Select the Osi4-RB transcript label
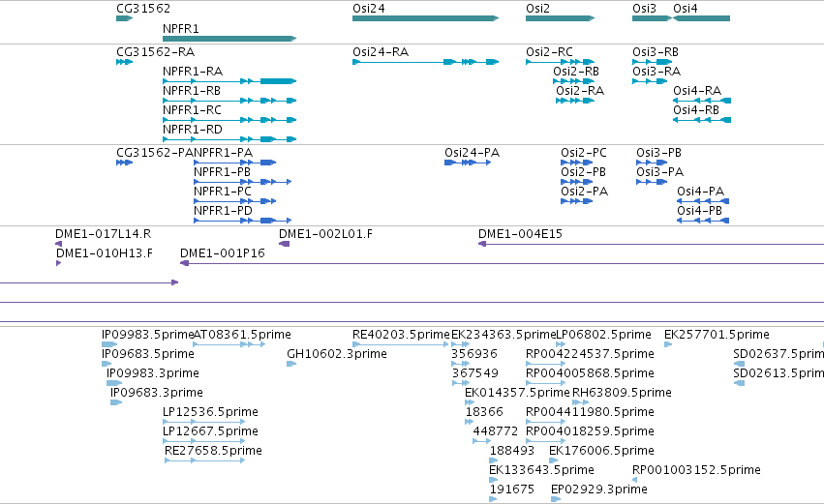This screenshot has height=504, width=824. pyautogui.click(x=696, y=110)
